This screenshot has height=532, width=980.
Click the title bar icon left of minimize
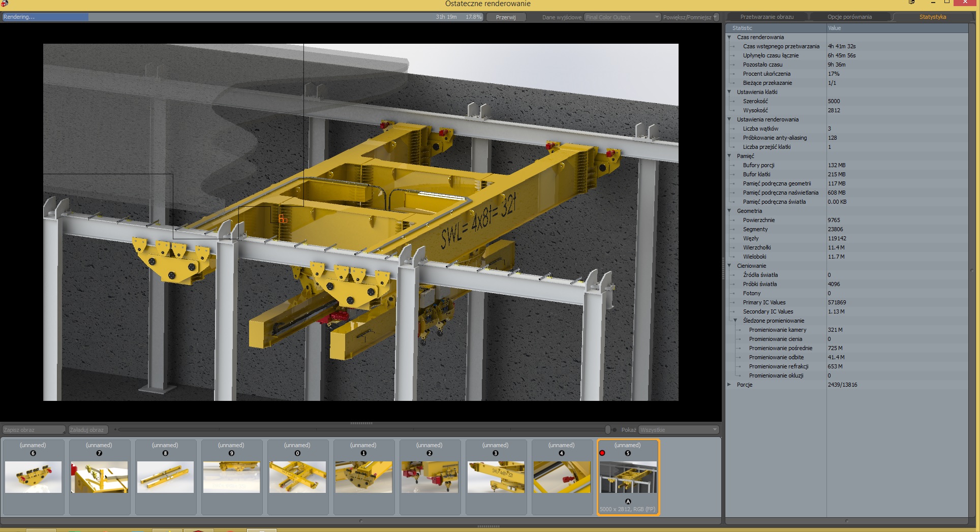tap(911, 3)
